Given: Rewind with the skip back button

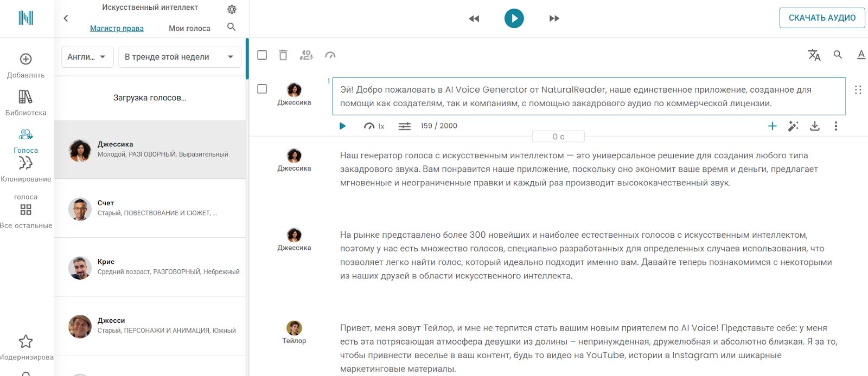Looking at the screenshot, I should (x=474, y=18).
